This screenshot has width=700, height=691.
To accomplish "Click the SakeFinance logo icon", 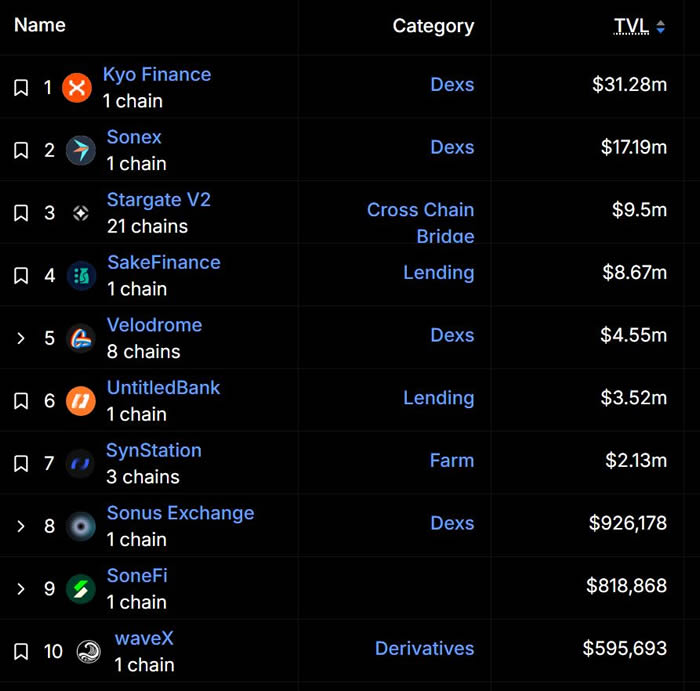I will (x=81, y=276).
